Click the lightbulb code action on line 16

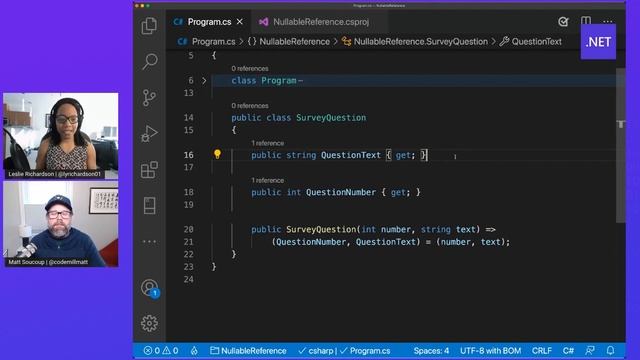point(218,154)
